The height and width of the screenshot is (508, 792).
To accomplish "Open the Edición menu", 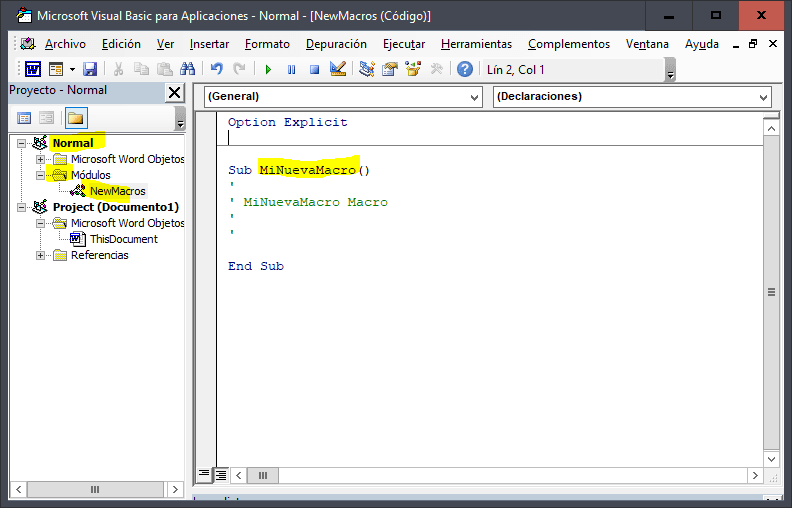I will [x=121, y=44].
